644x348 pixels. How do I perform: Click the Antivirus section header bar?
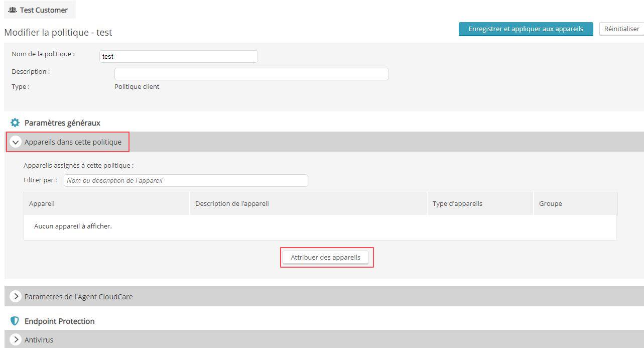pos(321,340)
